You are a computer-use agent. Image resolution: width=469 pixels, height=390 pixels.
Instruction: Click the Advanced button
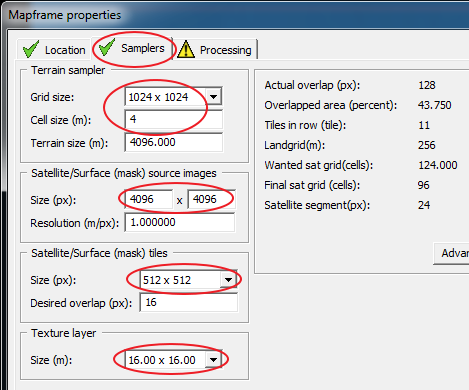(x=451, y=253)
